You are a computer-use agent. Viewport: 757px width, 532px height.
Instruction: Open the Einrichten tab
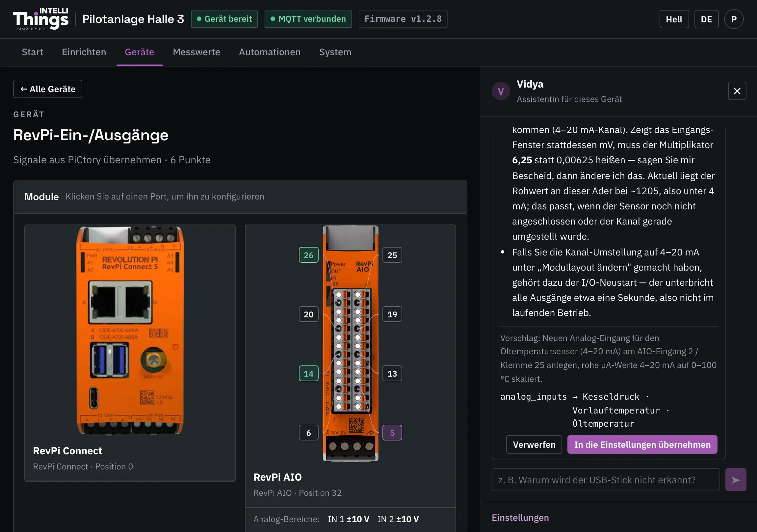pos(84,52)
